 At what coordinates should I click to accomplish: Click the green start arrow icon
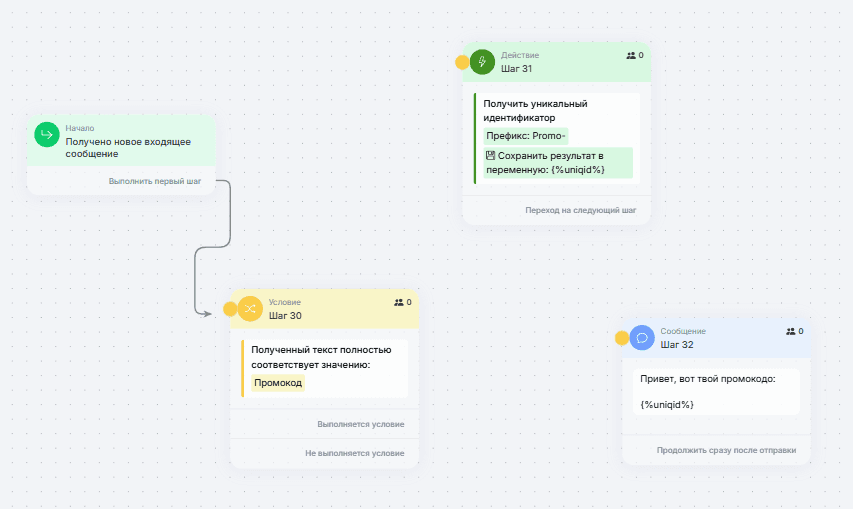(47, 134)
